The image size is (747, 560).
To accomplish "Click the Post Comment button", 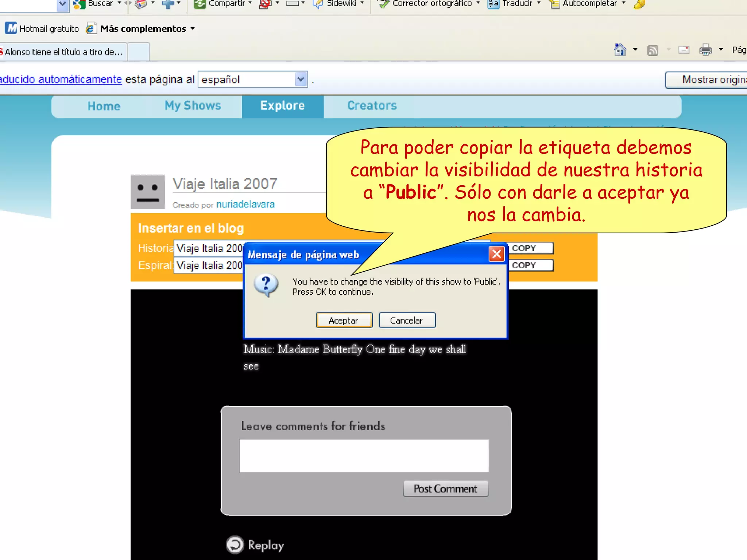I will pyautogui.click(x=445, y=489).
